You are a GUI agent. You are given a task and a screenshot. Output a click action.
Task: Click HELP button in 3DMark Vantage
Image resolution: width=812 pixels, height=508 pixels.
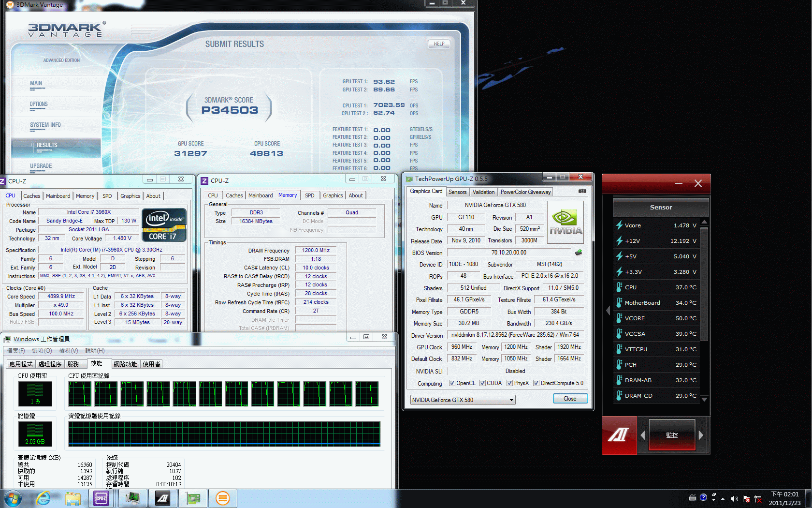point(439,44)
